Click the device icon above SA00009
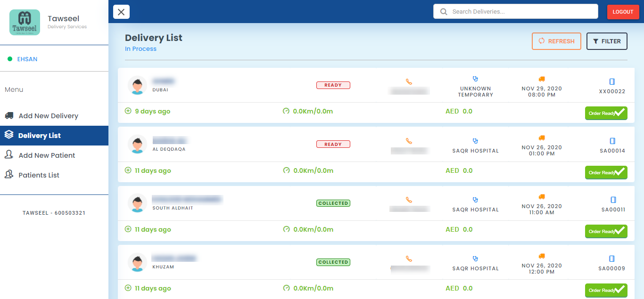 pyautogui.click(x=612, y=259)
